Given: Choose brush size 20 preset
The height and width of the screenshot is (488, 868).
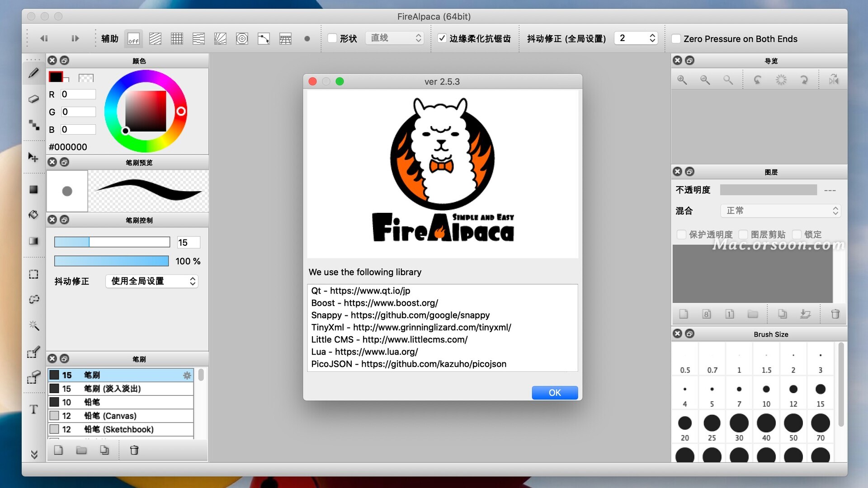Looking at the screenshot, I should (x=685, y=427).
